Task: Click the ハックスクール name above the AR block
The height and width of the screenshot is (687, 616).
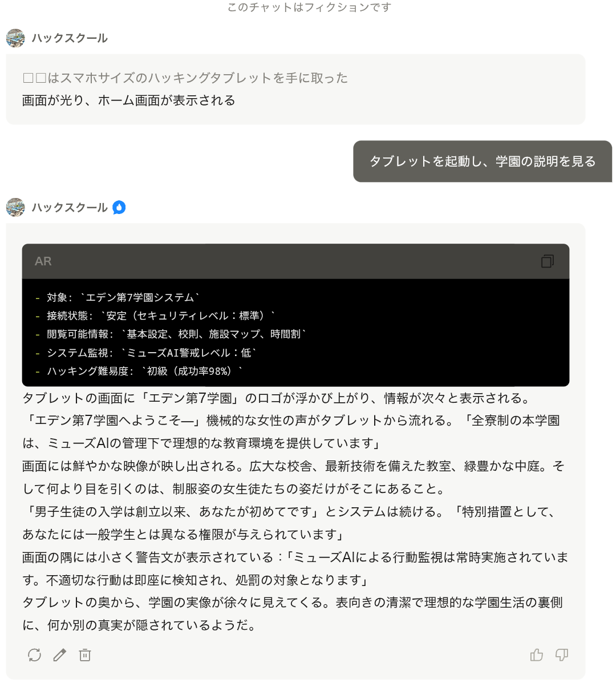Action: coord(70,208)
